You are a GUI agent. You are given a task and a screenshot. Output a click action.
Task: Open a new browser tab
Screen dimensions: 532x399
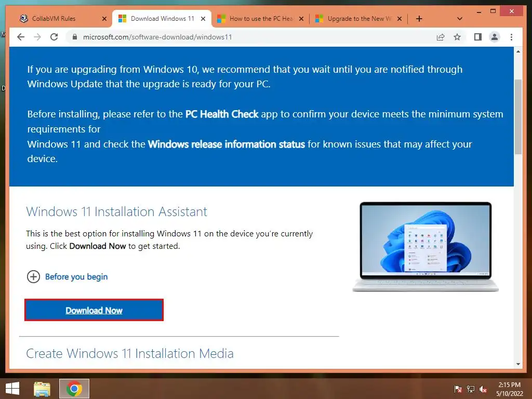point(419,19)
